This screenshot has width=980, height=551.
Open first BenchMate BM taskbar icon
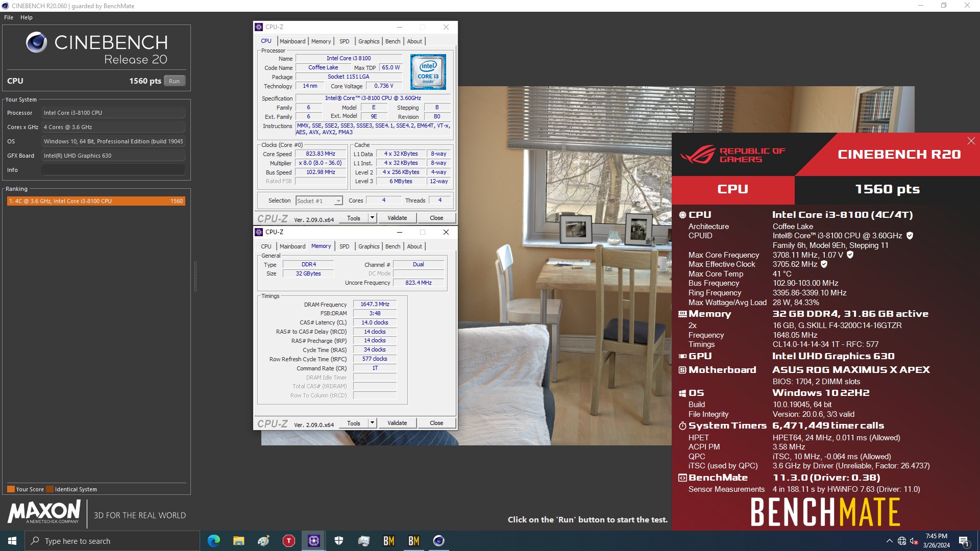pyautogui.click(x=388, y=541)
